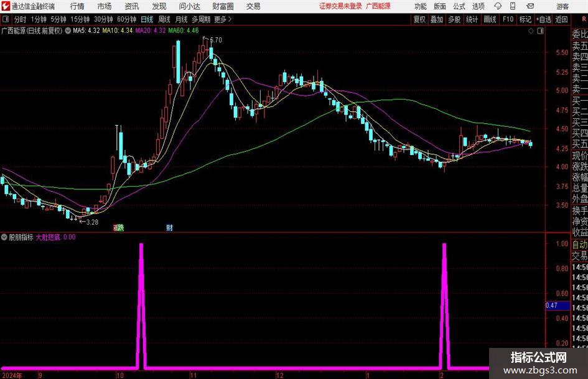Switch to 5分钟 period tab
This screenshot has height=379, width=588.
(x=58, y=19)
